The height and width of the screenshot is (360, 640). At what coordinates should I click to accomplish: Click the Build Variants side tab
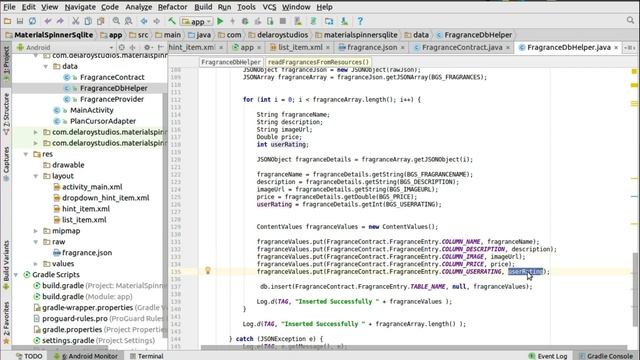[6, 264]
